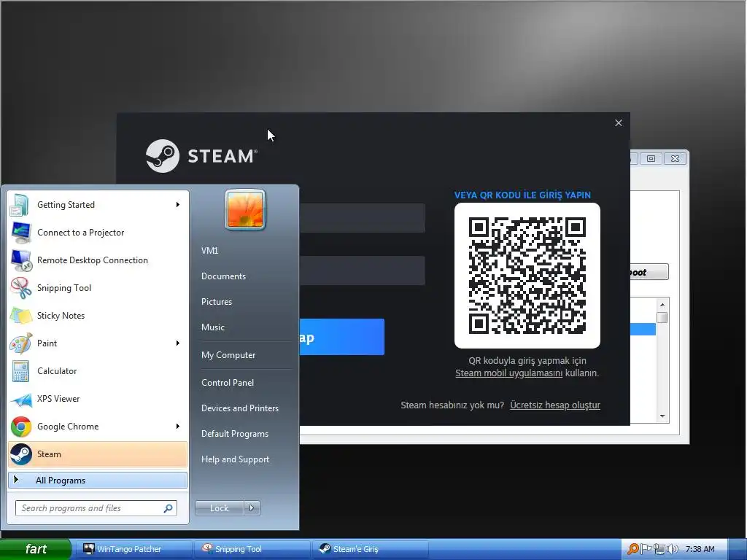Image resolution: width=747 pixels, height=560 pixels.
Task: Open Remote Desktop Connection
Action: 98,260
